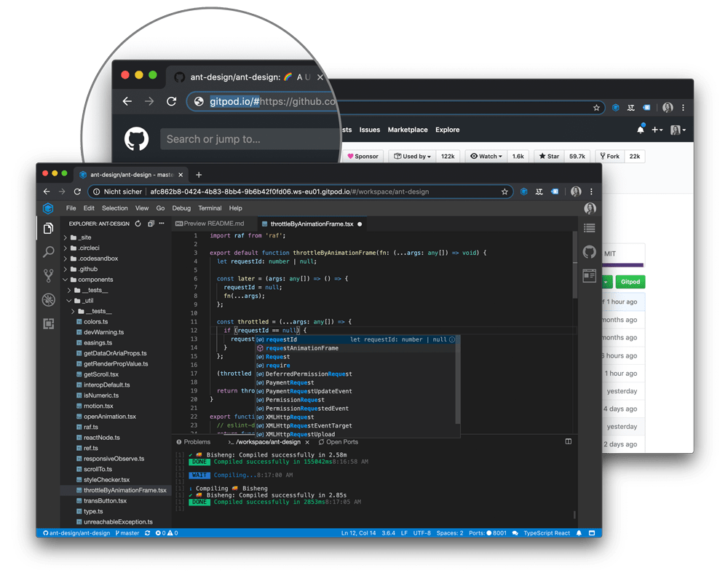Open browser menu in front Gitpod window
Viewport: 728px width, 579px height.
tap(591, 192)
